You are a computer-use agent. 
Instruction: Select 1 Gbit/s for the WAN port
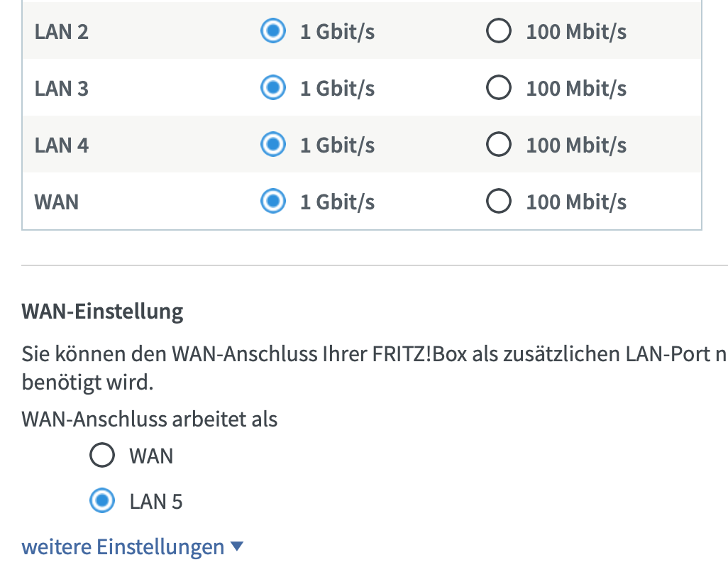tap(272, 201)
